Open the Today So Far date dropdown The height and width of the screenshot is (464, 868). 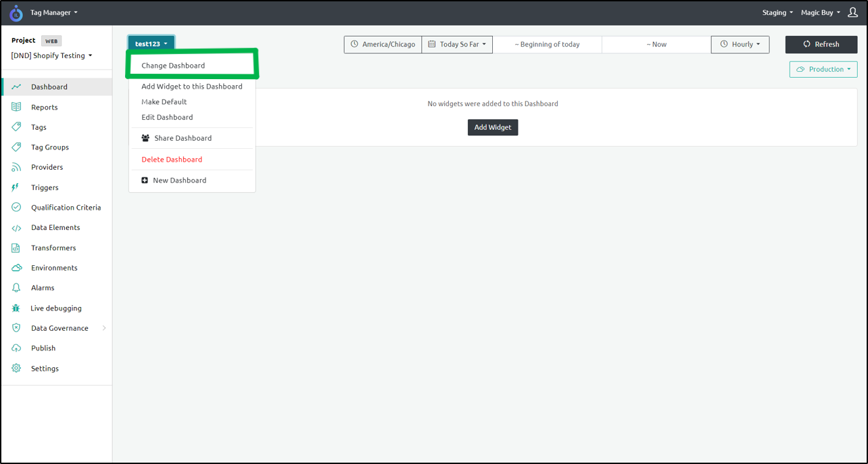tap(457, 44)
